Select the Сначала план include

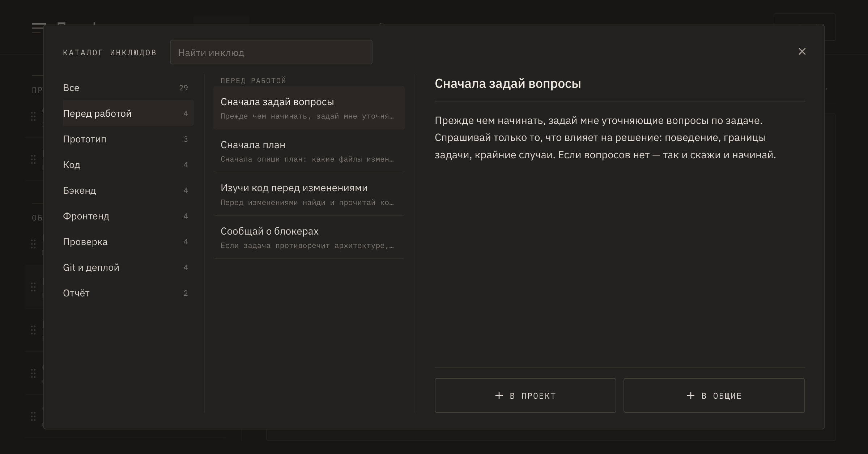coord(309,151)
